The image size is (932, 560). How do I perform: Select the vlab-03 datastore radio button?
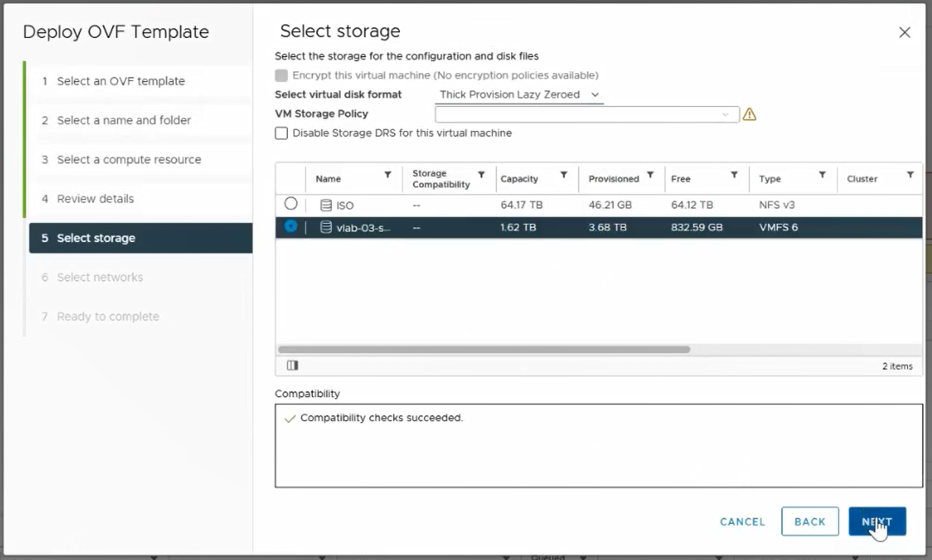pyautogui.click(x=291, y=227)
